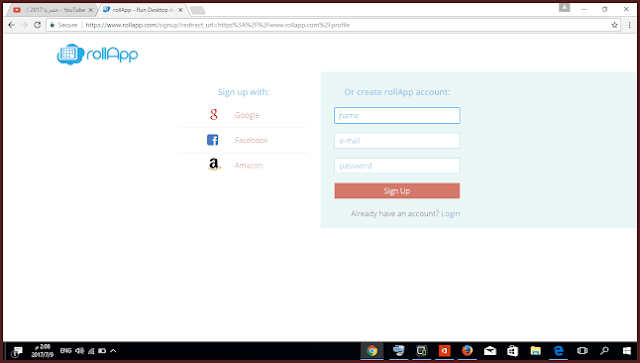The image size is (640, 363).
Task: Check the battery status icon
Action: click(x=102, y=351)
